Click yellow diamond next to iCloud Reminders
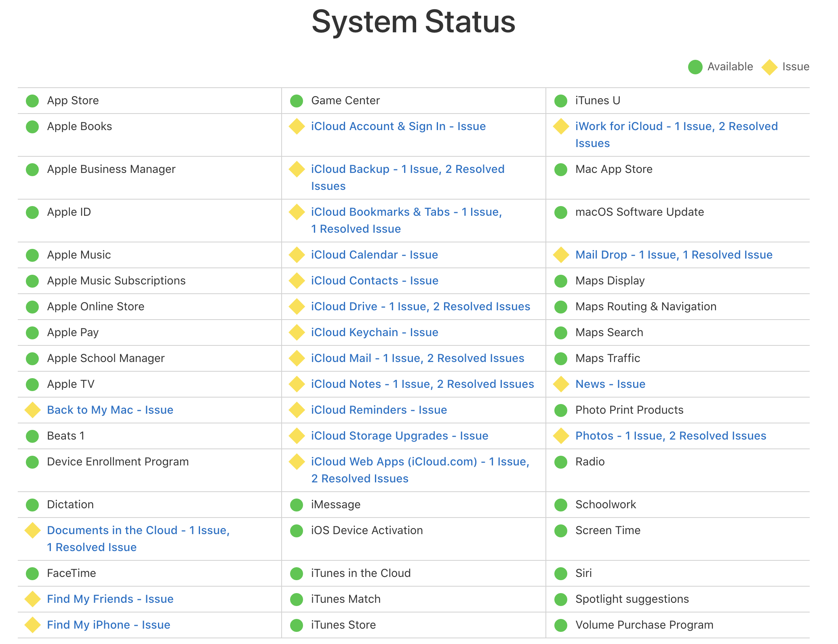Image resolution: width=838 pixels, height=644 pixels. [297, 410]
